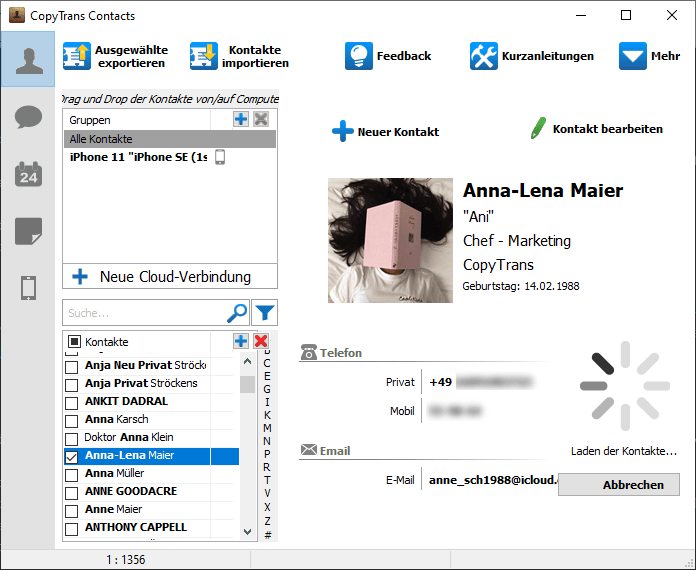Click Anna-Lena Maier's profile photo
The width and height of the screenshot is (696, 570).
tap(390, 240)
